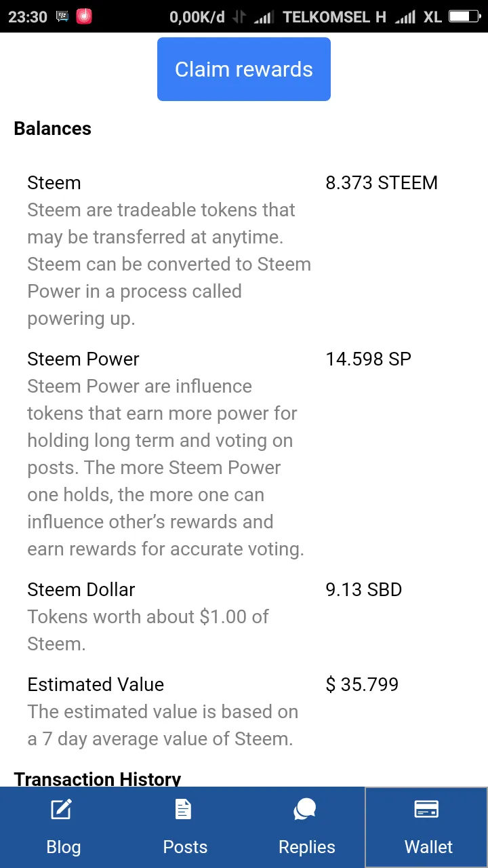Tap the Claim rewards button
Viewport: 488px width, 868px height.
point(244,69)
